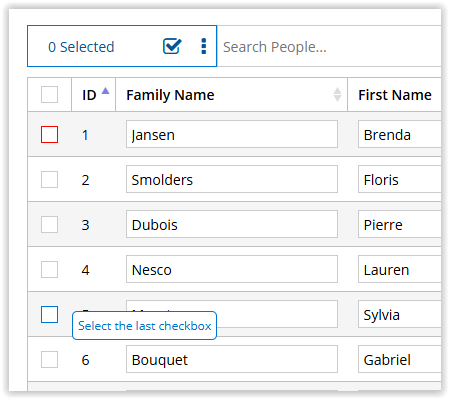The width and height of the screenshot is (449, 399).
Task: Edit the Brenda first name field
Action: click(400, 134)
